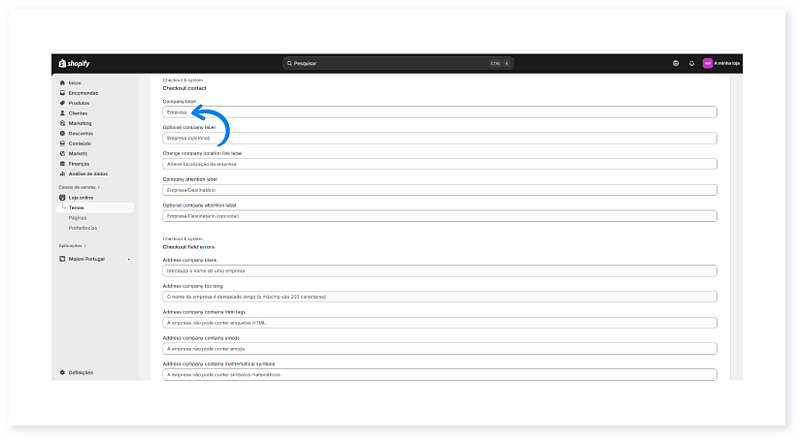Click the Produtos tag icon

pyautogui.click(x=63, y=103)
